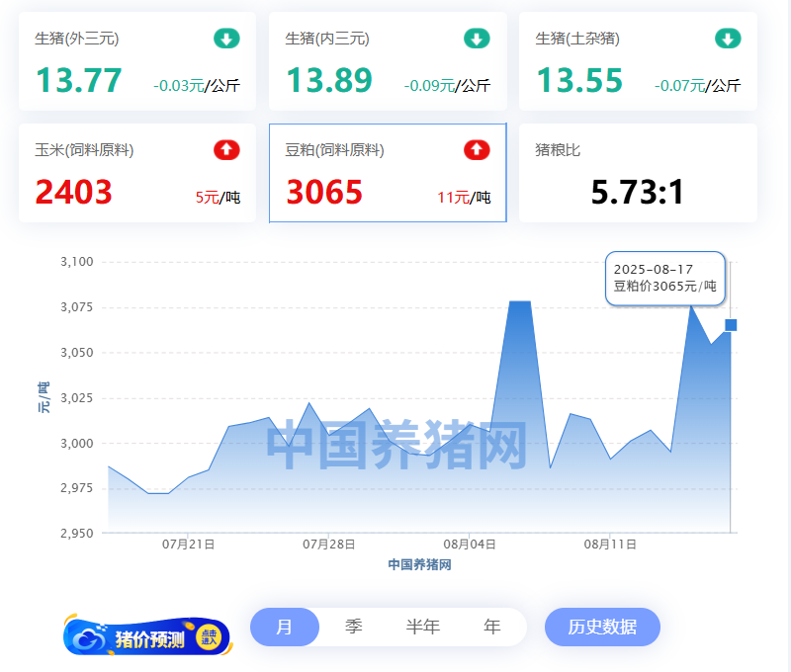Click y-axis label 3,075

(77, 307)
